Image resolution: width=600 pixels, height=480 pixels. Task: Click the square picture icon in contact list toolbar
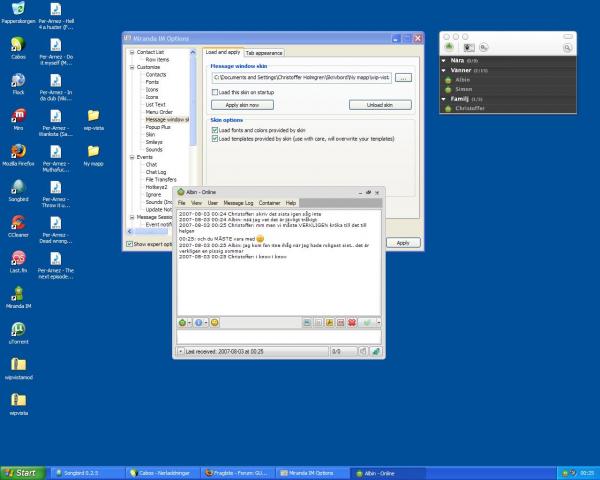pos(469,47)
